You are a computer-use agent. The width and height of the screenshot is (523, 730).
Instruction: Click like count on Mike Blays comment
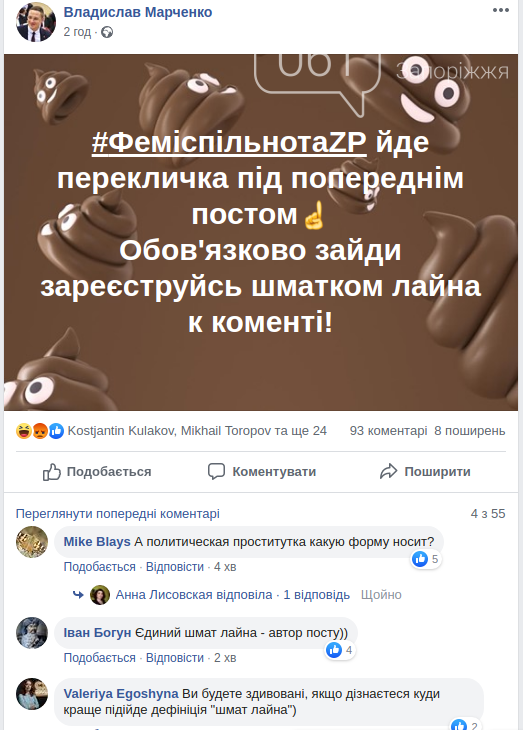point(426,559)
